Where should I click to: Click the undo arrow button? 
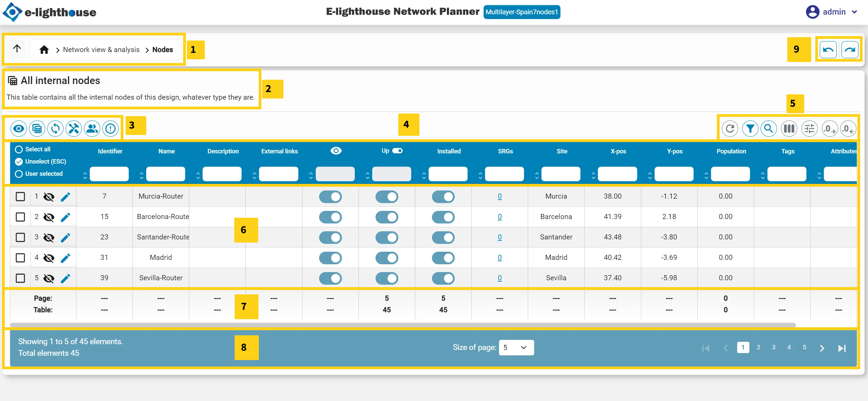point(828,50)
